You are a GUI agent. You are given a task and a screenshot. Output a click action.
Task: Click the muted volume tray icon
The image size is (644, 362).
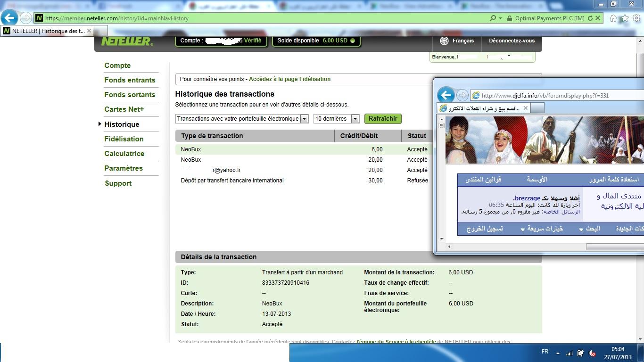click(x=593, y=353)
